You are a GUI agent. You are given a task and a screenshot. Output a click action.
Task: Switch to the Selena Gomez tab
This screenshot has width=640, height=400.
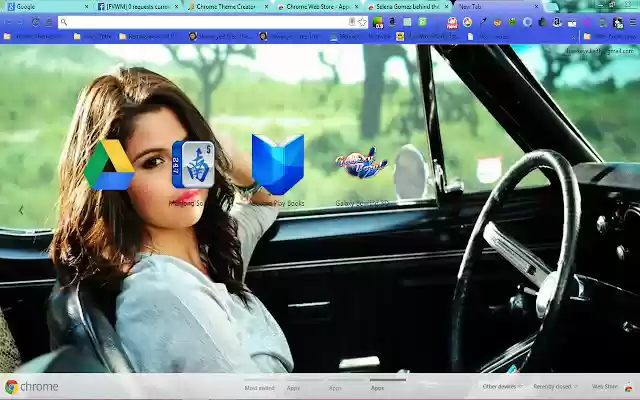point(407,7)
